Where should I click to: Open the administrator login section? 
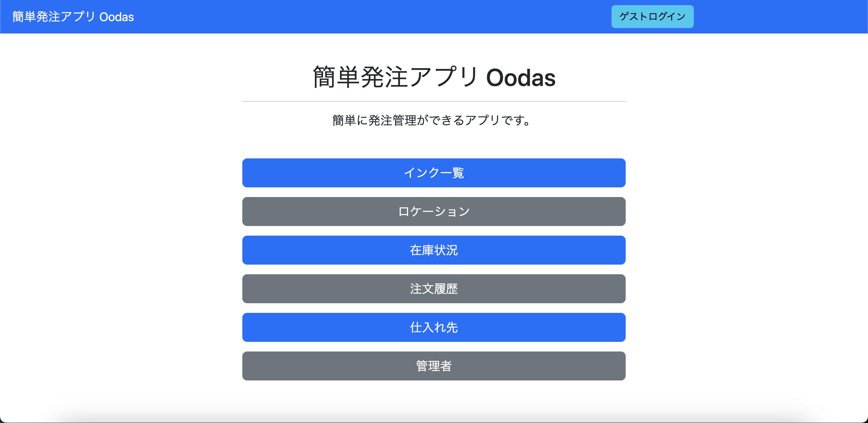pyautogui.click(x=434, y=366)
